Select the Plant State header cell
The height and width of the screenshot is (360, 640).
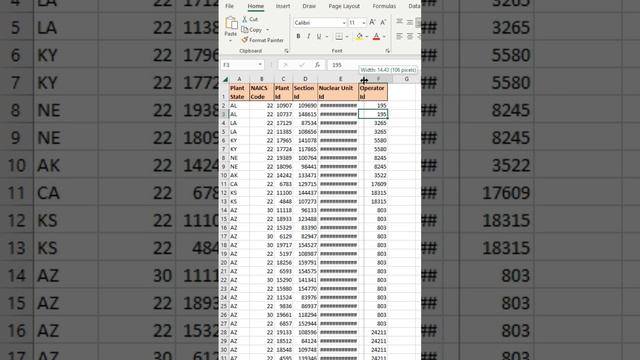point(239,92)
